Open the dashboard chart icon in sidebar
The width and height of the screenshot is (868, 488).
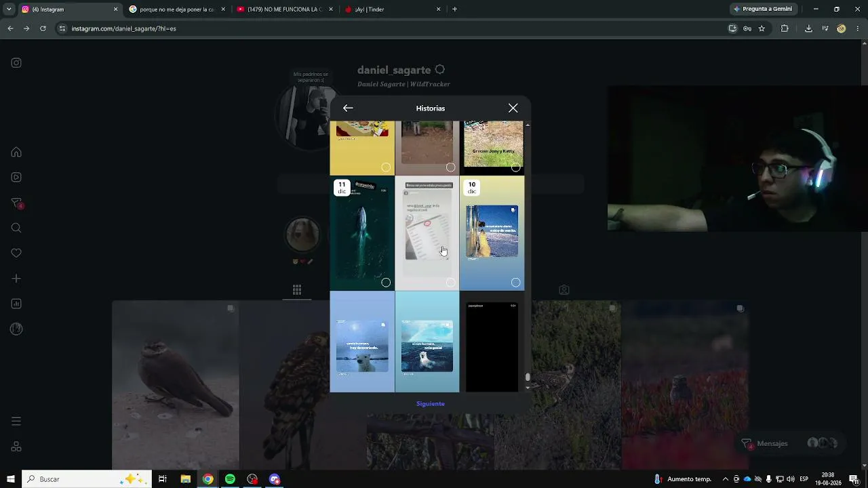[16, 304]
